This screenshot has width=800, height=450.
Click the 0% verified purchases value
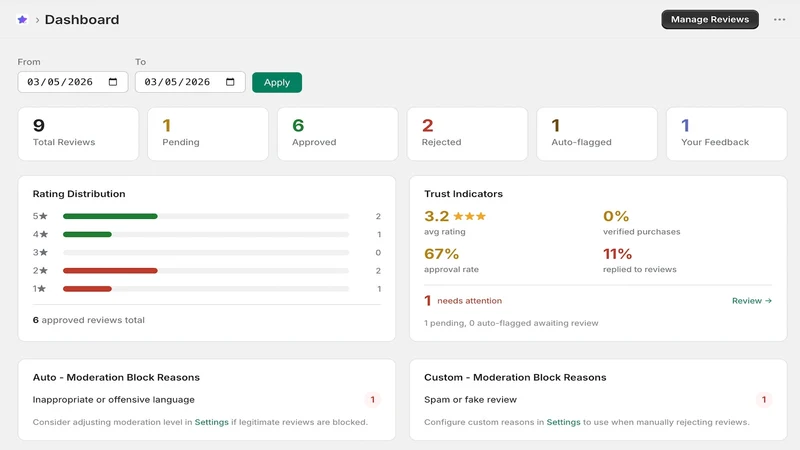pyautogui.click(x=616, y=216)
